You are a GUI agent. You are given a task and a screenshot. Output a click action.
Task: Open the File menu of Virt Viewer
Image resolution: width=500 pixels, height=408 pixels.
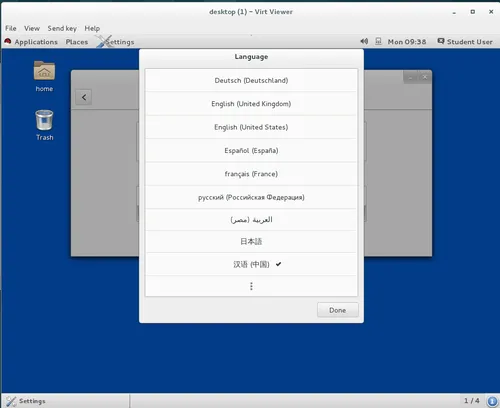[11, 28]
